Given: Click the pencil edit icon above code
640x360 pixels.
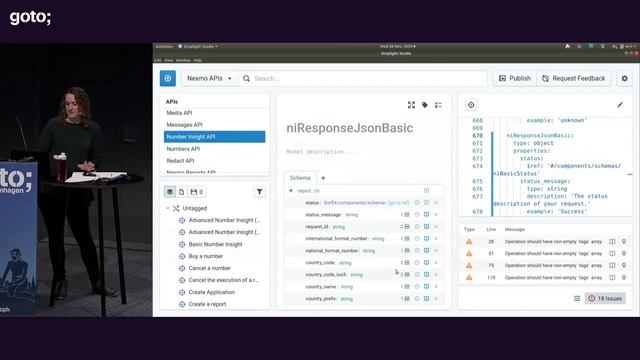Looking at the screenshot, I should click(x=620, y=105).
